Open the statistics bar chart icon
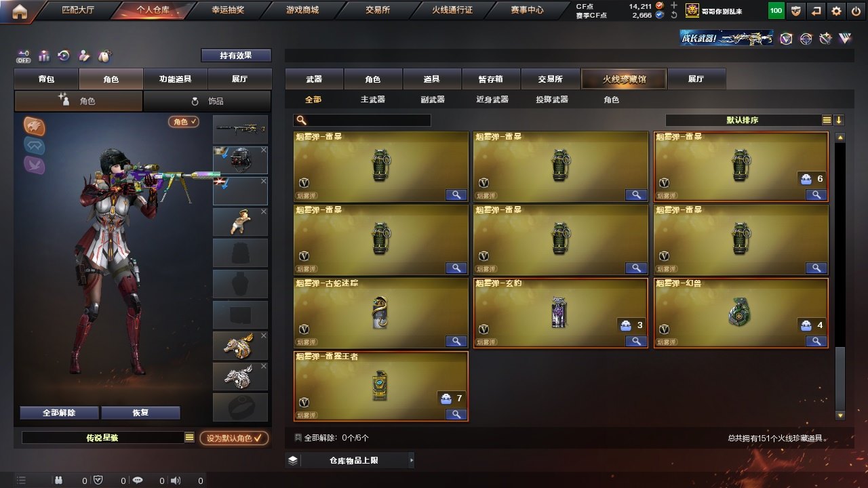Screen dimensions: 868x488 (x=44, y=56)
